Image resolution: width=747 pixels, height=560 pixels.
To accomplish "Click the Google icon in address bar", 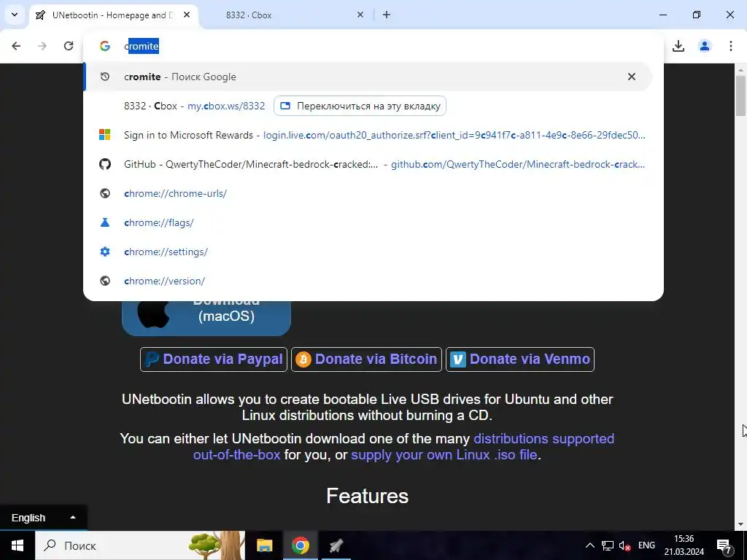I will 105,46.
